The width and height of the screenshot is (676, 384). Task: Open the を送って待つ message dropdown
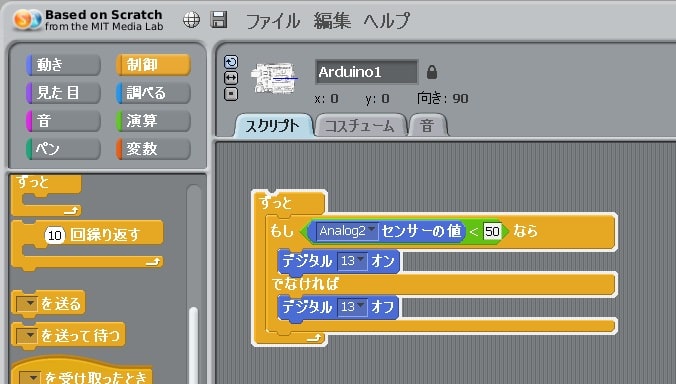[x=27, y=335]
